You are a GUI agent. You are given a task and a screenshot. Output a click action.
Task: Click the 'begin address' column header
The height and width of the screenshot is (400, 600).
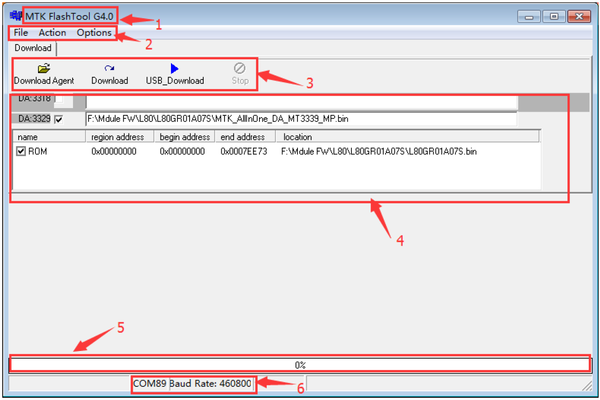[x=184, y=137]
